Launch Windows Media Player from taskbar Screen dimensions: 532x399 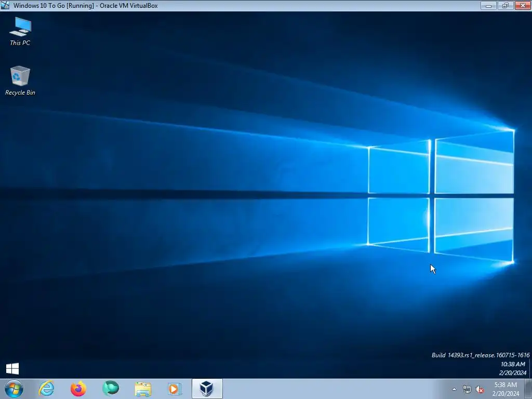pos(175,389)
